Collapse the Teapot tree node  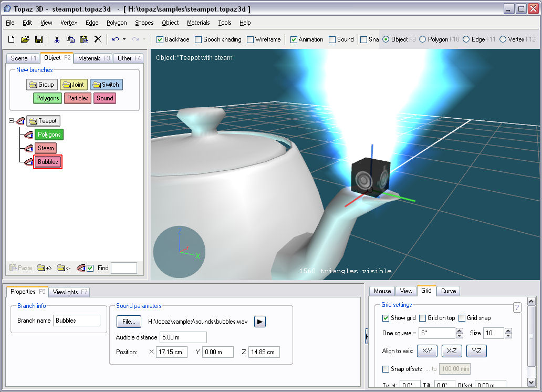pos(12,121)
